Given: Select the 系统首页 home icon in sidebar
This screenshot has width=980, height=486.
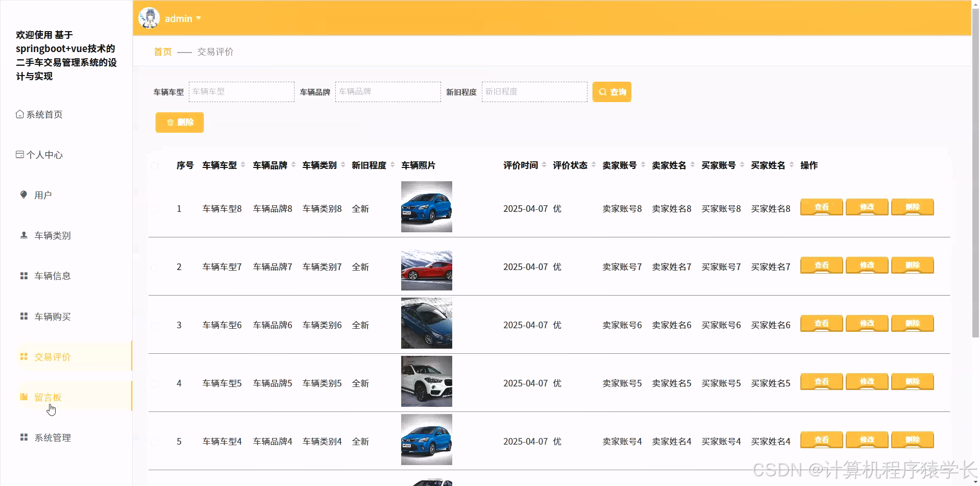Looking at the screenshot, I should coord(20,113).
